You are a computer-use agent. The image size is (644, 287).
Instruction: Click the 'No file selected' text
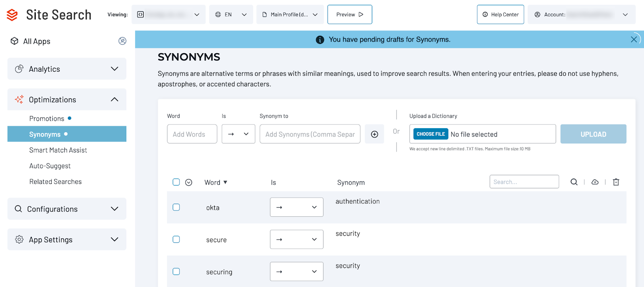pos(474,134)
